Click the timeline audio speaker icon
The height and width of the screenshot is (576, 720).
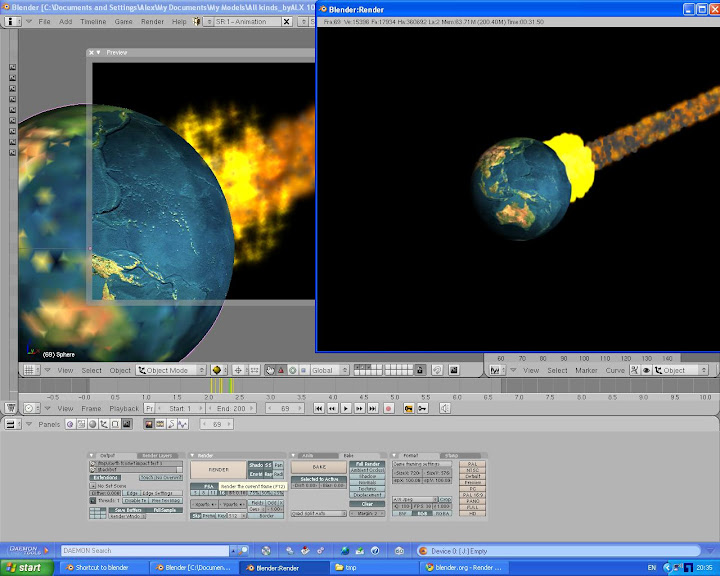click(x=445, y=408)
